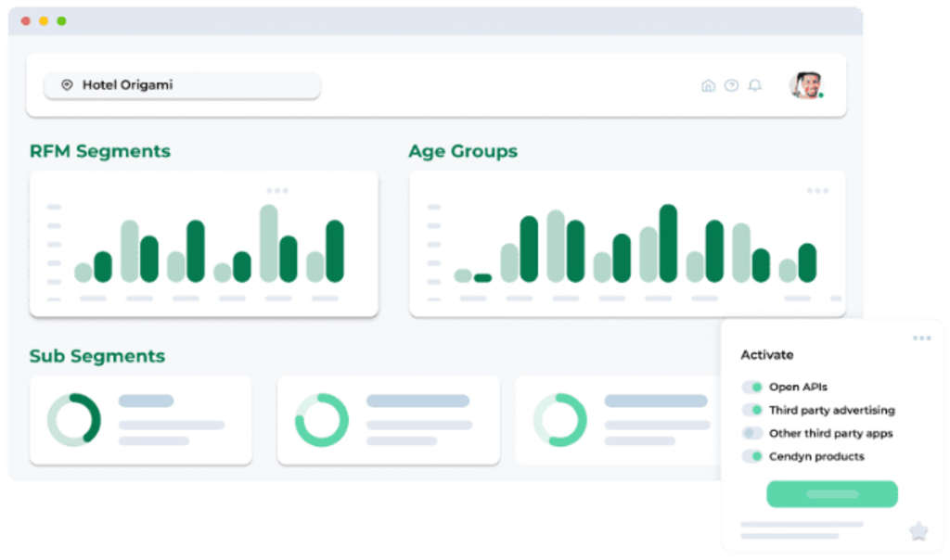Open the user profile avatar

point(805,85)
